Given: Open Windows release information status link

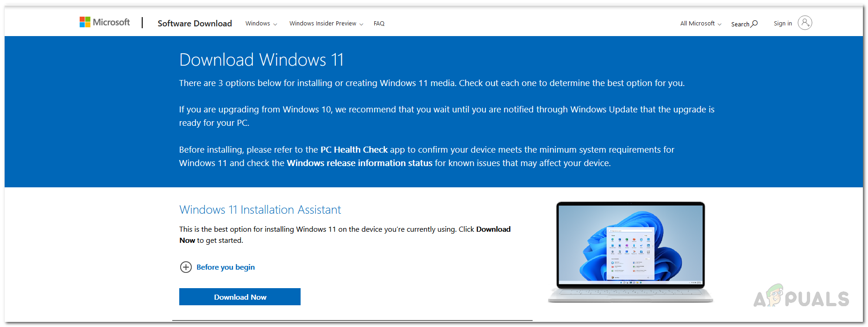Looking at the screenshot, I should tap(359, 163).
